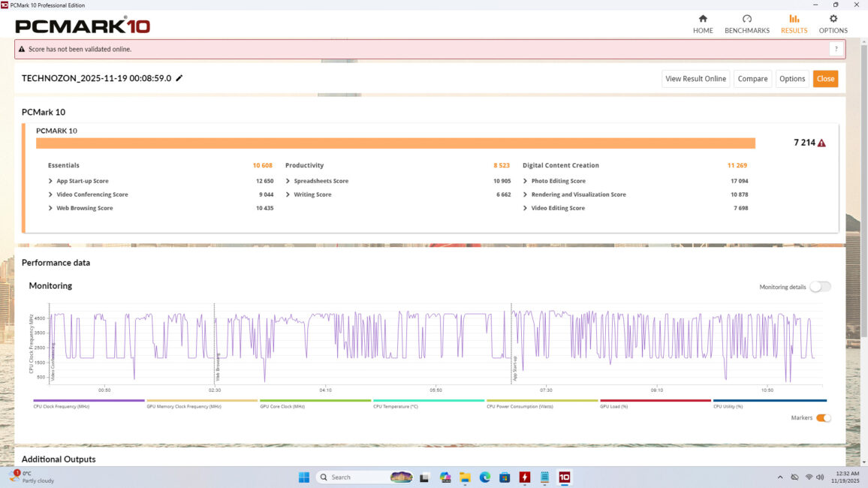Click Essentials score 10 608
This screenshot has width=868, height=488.
(x=262, y=165)
